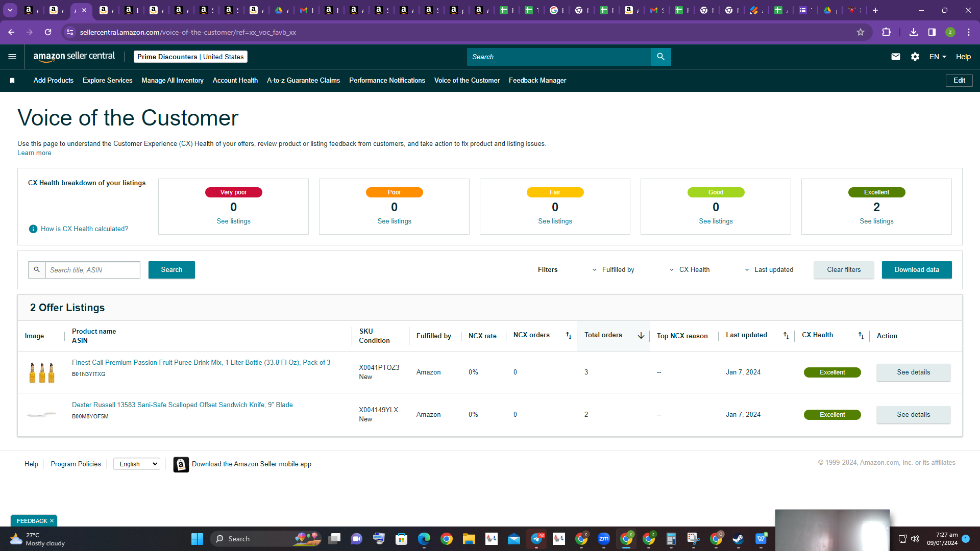See details for the Passion Fruit Puree listing
This screenshot has width=980, height=551.
point(914,372)
